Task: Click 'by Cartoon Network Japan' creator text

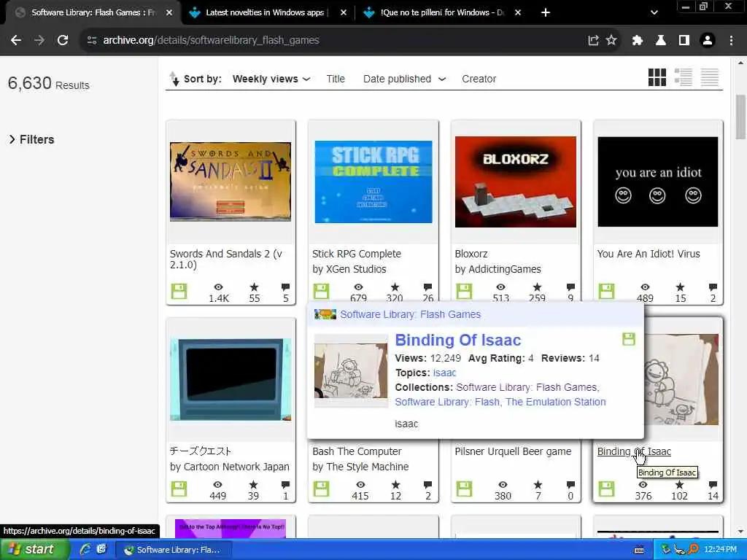Action: pyautogui.click(x=230, y=467)
